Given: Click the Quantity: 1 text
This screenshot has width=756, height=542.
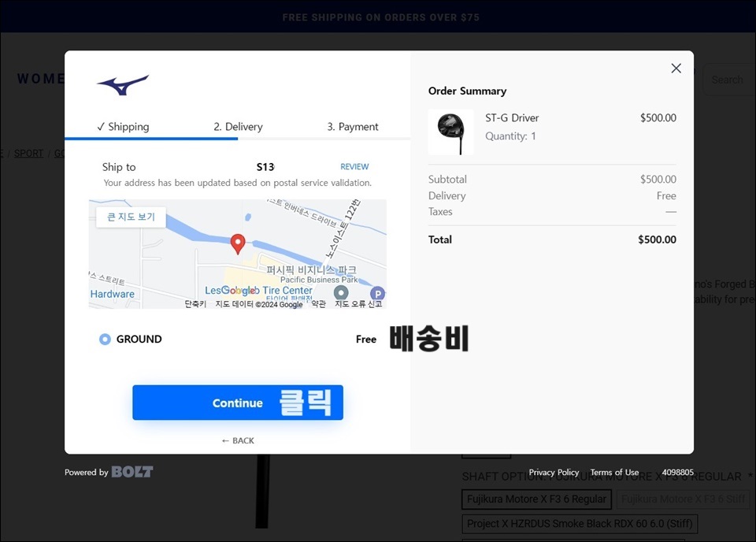Looking at the screenshot, I should pos(510,136).
